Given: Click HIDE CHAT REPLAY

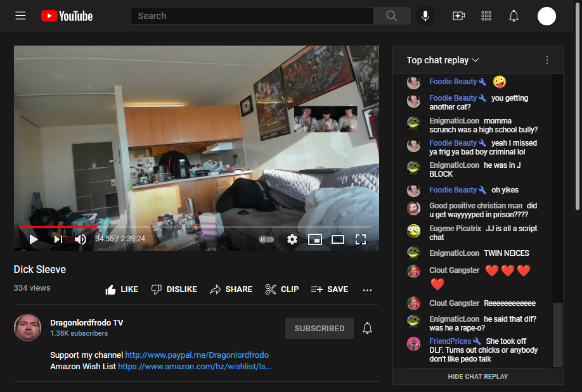Looking at the screenshot, I should pyautogui.click(x=477, y=376).
